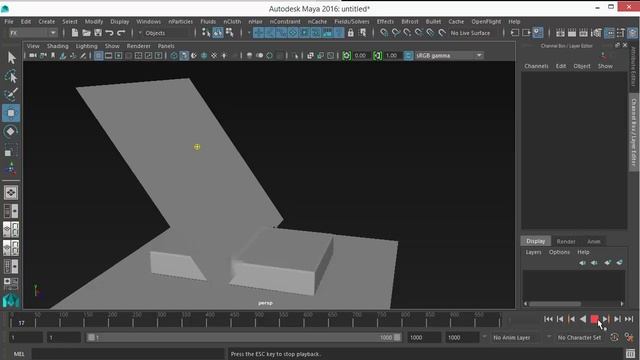640x360 pixels.
Task: Go to start of playback range
Action: (x=548, y=319)
